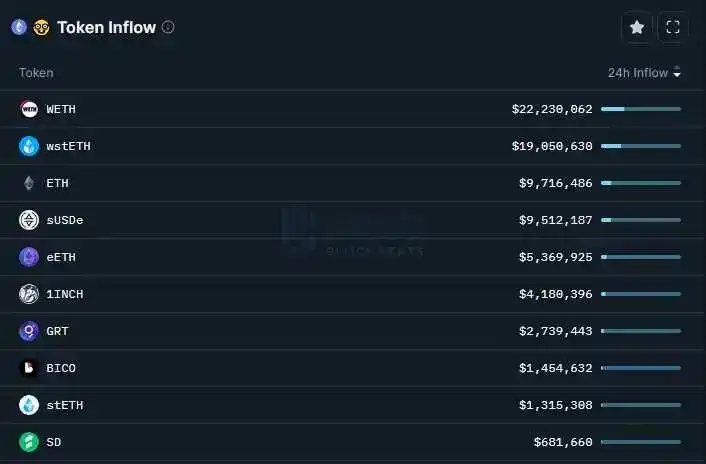The height and width of the screenshot is (464, 706).
Task: Open the Token Inflow info tooltip icon
Action: pyautogui.click(x=168, y=27)
